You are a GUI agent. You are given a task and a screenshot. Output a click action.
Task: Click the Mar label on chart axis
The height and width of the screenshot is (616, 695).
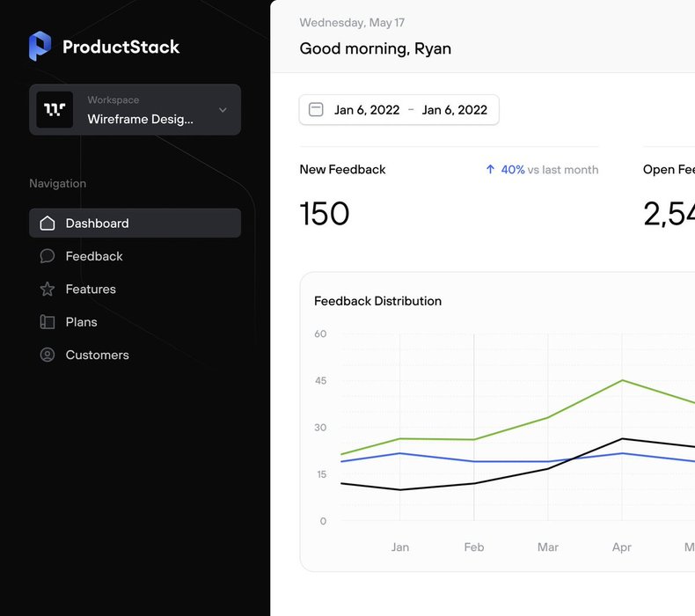(x=547, y=547)
